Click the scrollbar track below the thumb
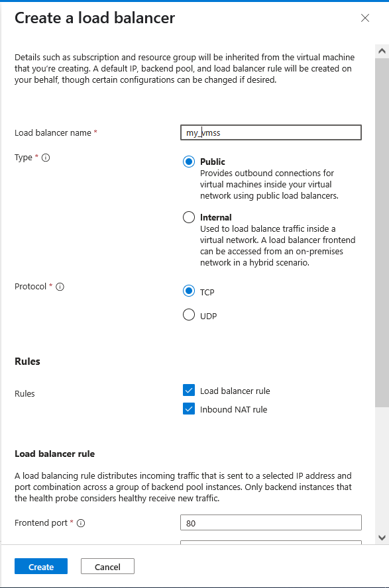389x588 pixels. tap(382, 469)
